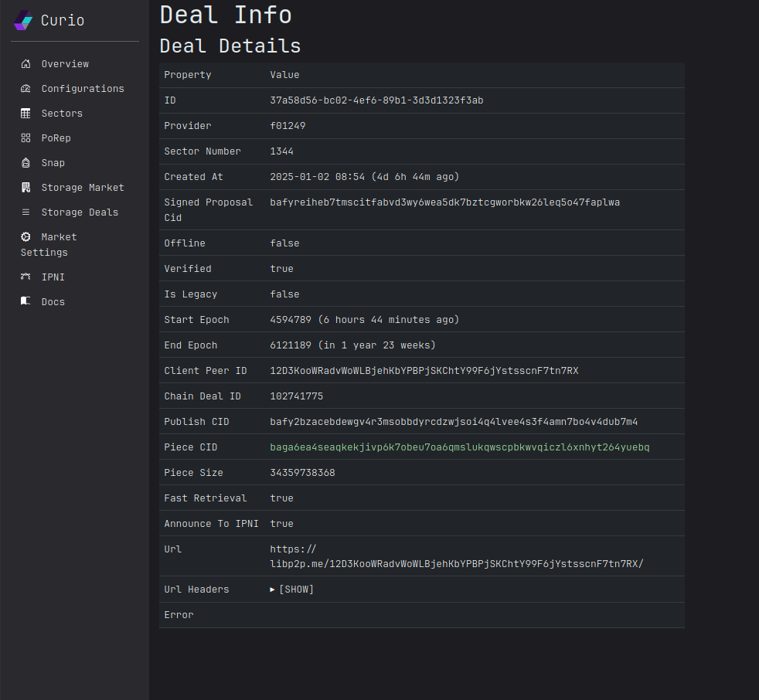Screen dimensions: 759x700
Task: Select the deal ID value text
Action: click(x=376, y=100)
